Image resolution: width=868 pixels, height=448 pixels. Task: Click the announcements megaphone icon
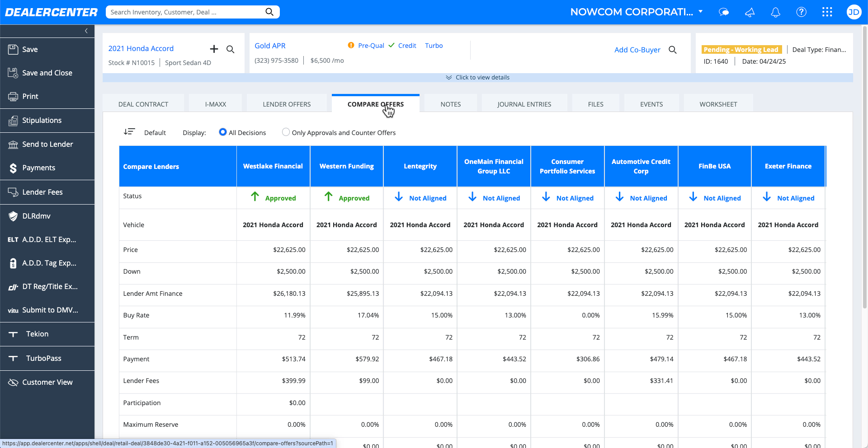pyautogui.click(x=750, y=12)
